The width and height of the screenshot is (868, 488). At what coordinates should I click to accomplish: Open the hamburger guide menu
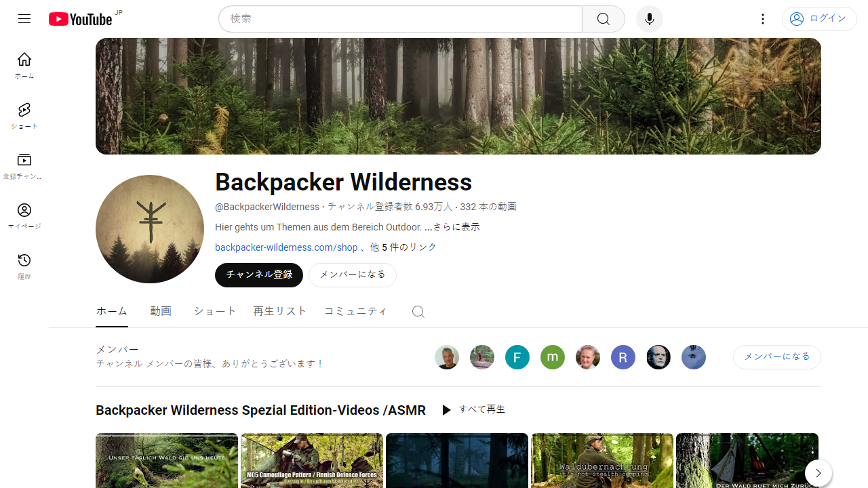(x=24, y=19)
